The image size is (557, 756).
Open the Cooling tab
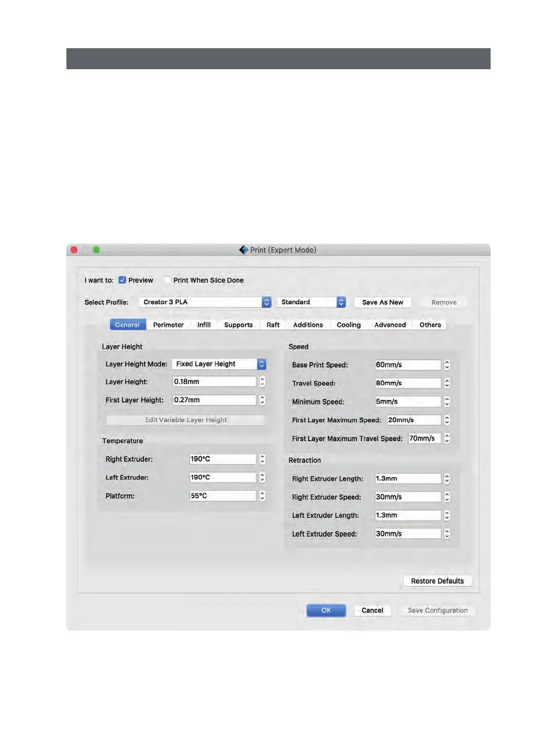349,325
